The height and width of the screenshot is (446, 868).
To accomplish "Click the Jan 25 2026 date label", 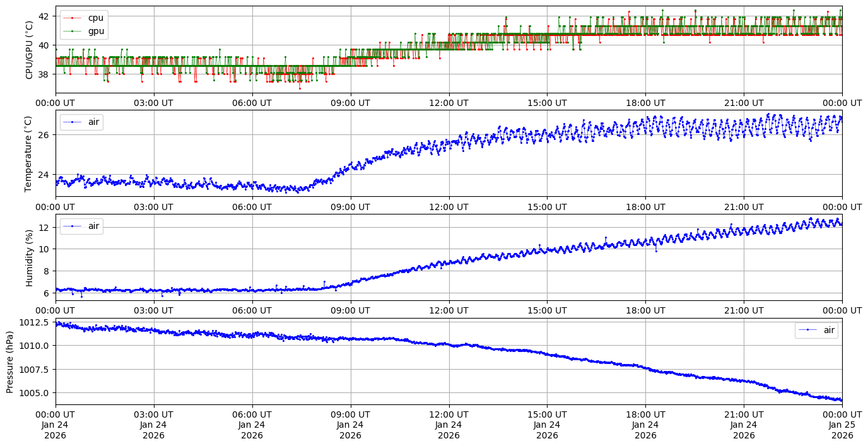I will pyautogui.click(x=842, y=430).
